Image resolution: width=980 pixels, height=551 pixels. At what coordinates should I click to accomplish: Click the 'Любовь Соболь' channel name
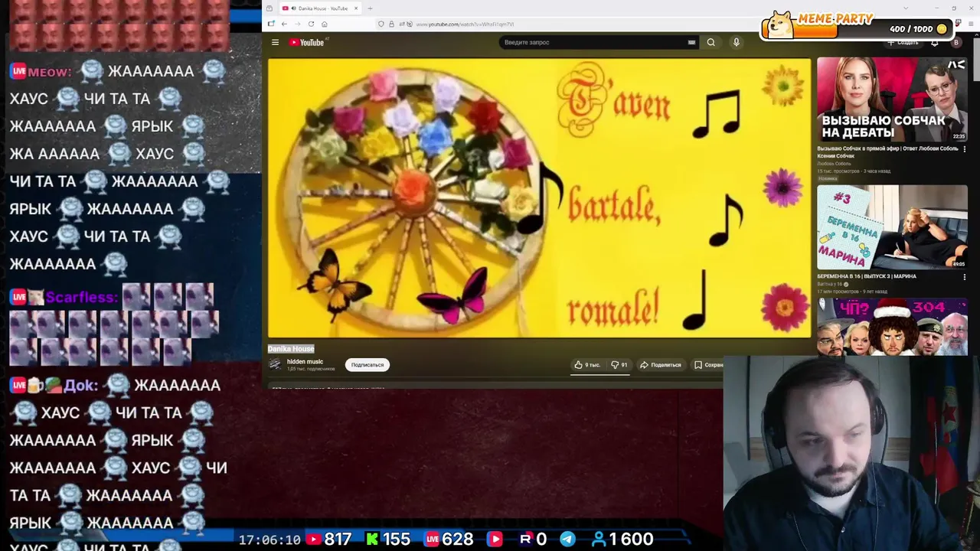(834, 164)
